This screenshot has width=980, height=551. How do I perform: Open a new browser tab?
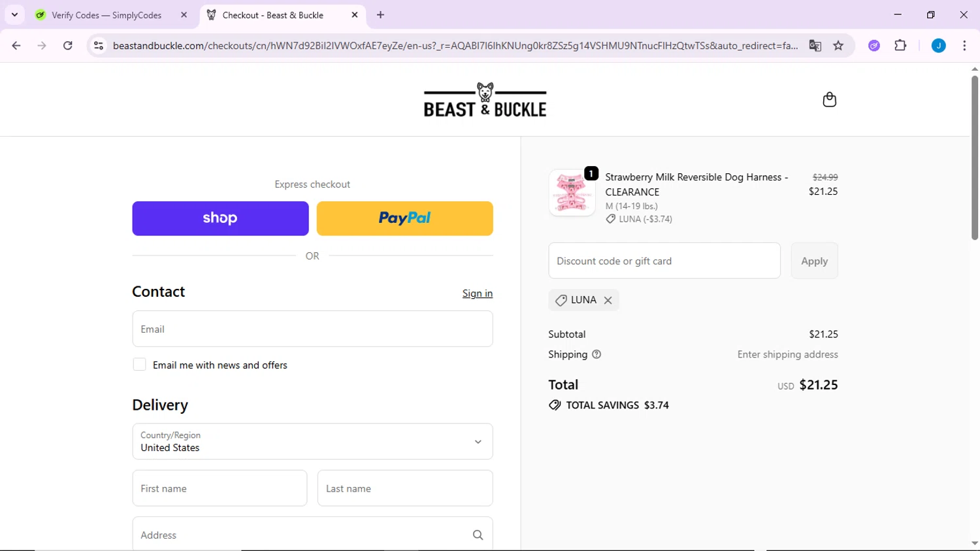coord(380,15)
